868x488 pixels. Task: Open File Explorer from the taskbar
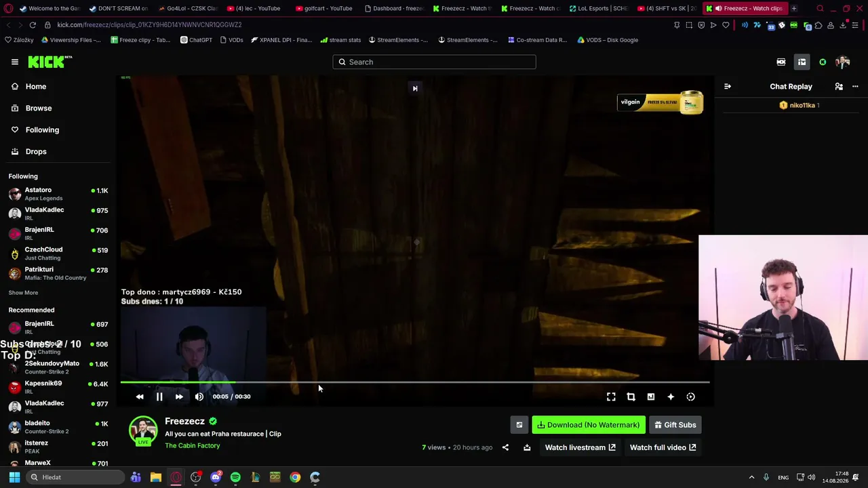(x=155, y=477)
